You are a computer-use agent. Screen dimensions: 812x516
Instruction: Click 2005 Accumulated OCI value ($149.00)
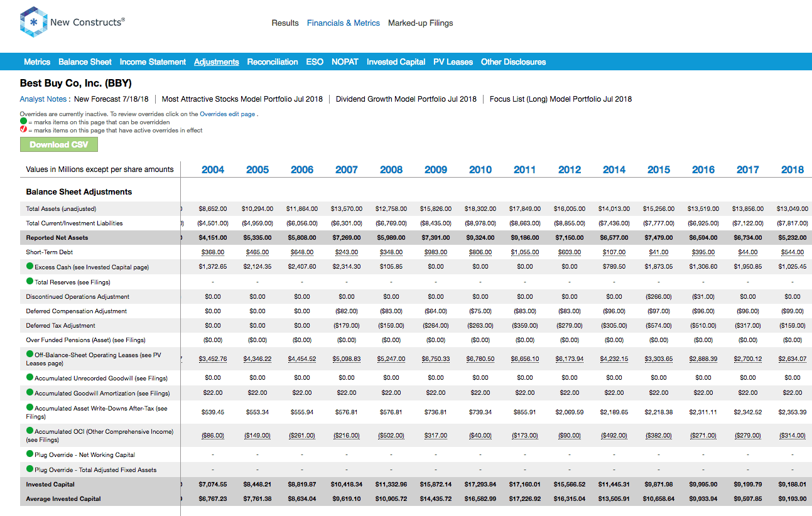pyautogui.click(x=257, y=435)
